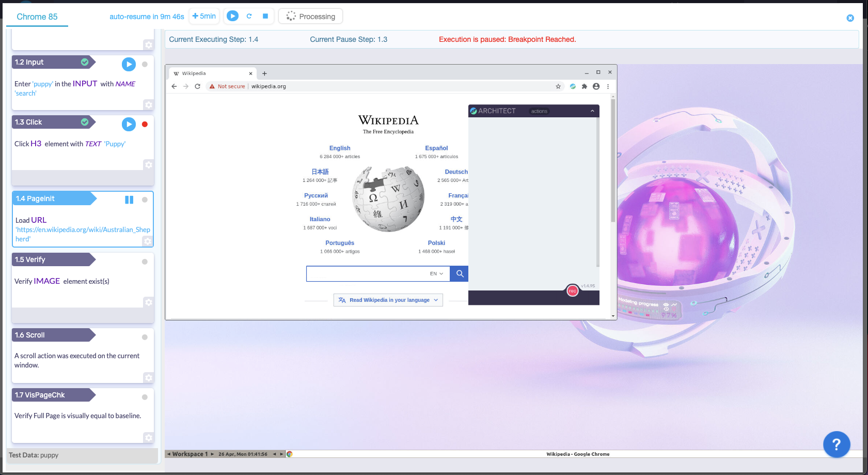Open settings gear of step 1.7
Screen dimensions: 868x475
point(149,438)
